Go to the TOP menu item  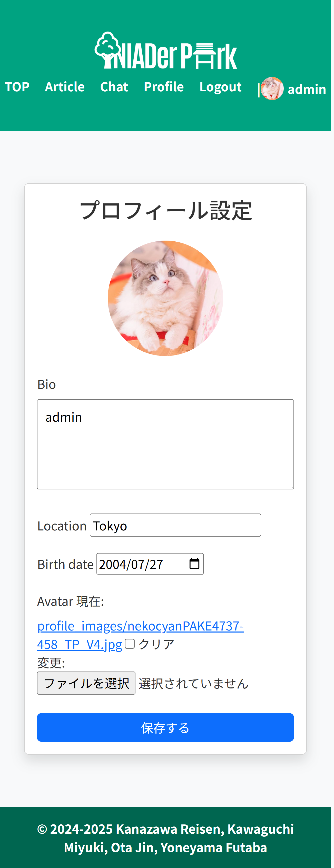click(17, 87)
